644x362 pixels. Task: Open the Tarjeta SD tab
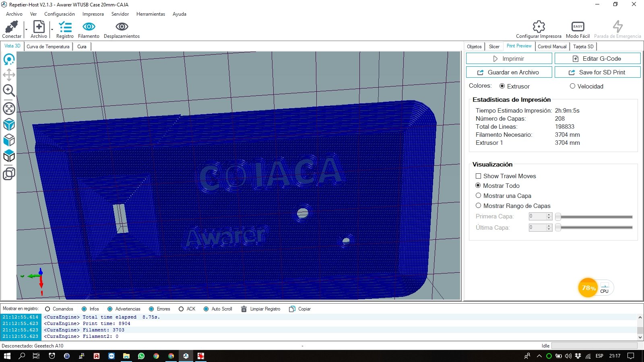click(x=583, y=47)
